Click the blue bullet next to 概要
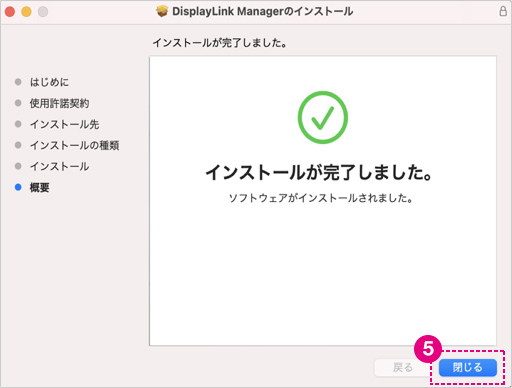This screenshot has height=388, width=512. (18, 187)
